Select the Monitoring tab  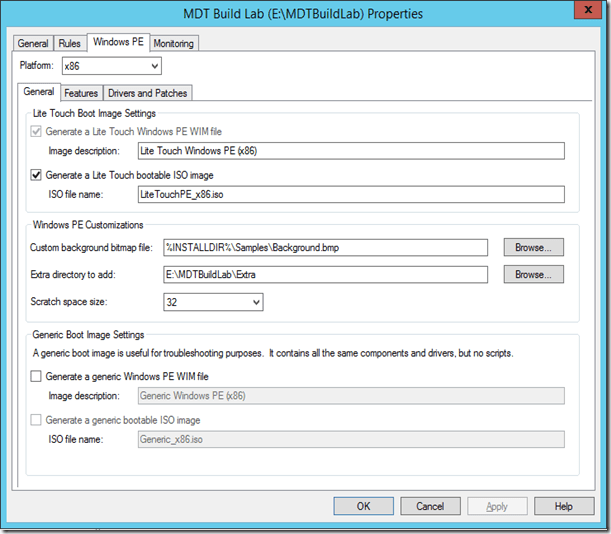(174, 43)
